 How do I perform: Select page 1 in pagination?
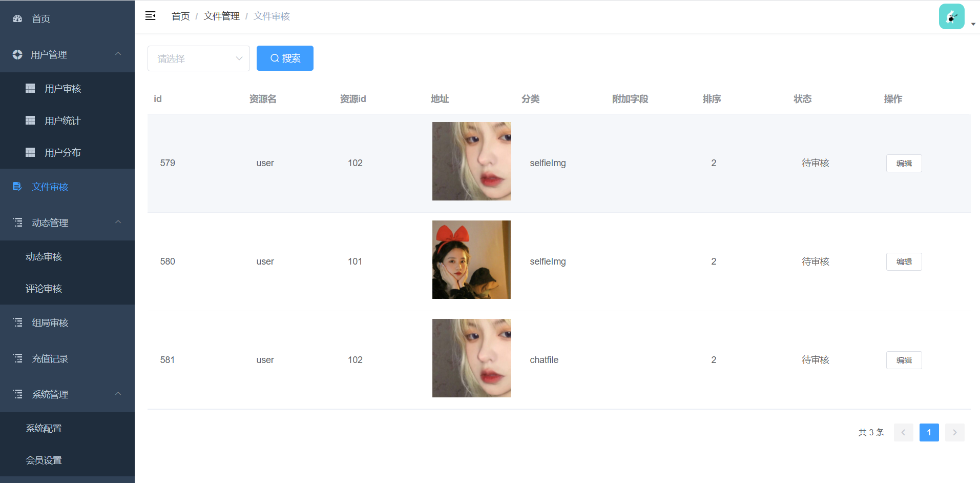coord(929,432)
